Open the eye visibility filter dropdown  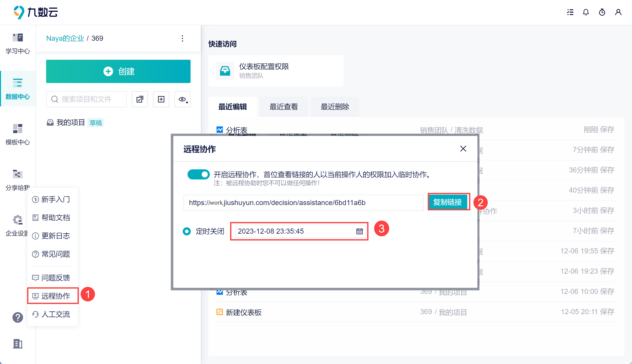tap(182, 99)
